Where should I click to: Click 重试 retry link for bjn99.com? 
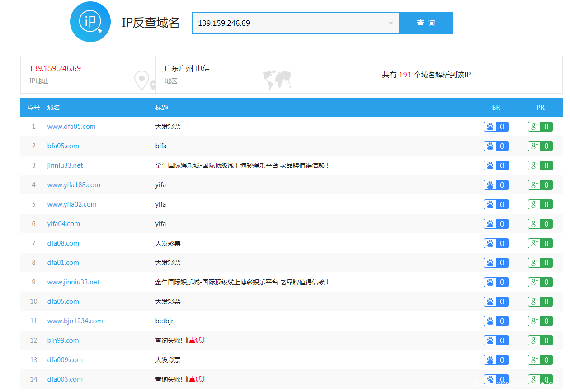[x=195, y=340]
